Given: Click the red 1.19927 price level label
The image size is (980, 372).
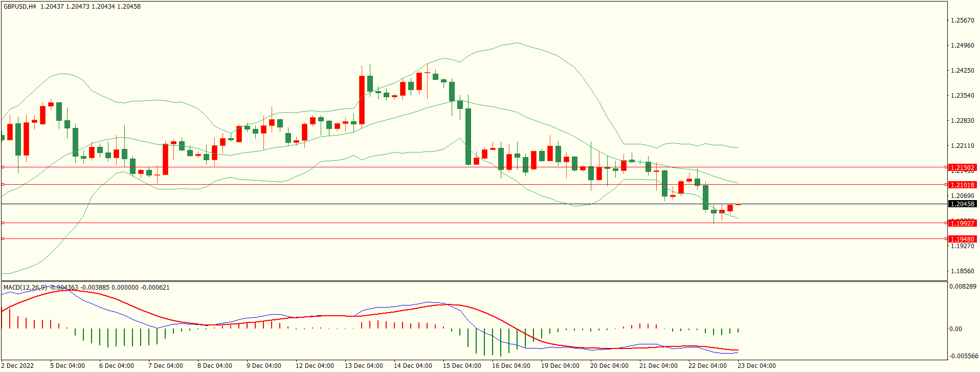Looking at the screenshot, I should point(962,223).
